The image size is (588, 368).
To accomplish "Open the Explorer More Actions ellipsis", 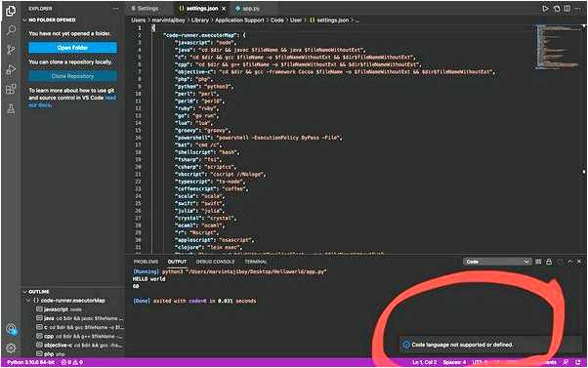I will (x=115, y=8).
